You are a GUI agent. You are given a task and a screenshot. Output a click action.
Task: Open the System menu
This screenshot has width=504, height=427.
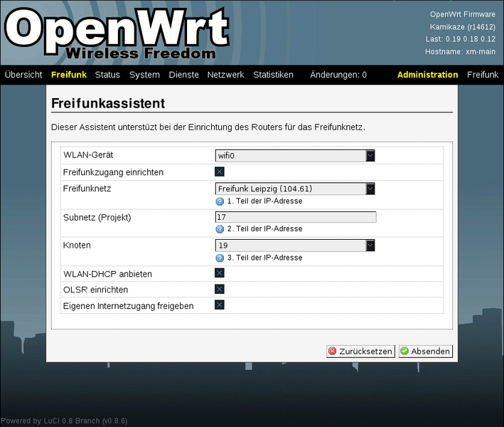pyautogui.click(x=144, y=75)
